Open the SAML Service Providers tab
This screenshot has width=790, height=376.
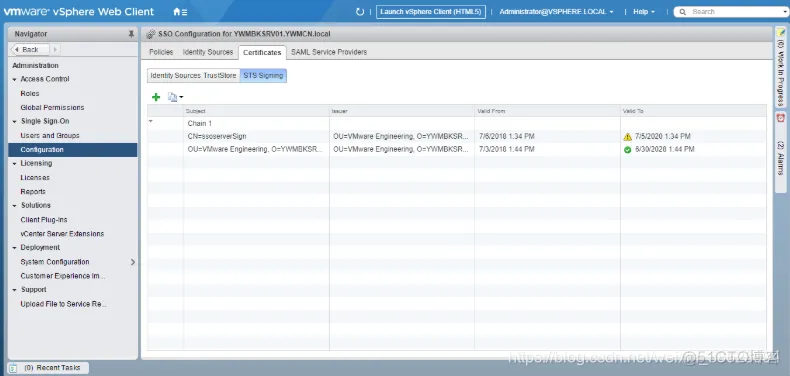point(329,52)
